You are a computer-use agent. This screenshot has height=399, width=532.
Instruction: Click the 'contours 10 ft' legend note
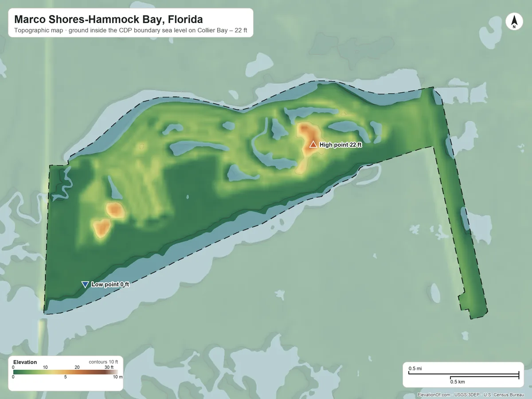pyautogui.click(x=103, y=362)
